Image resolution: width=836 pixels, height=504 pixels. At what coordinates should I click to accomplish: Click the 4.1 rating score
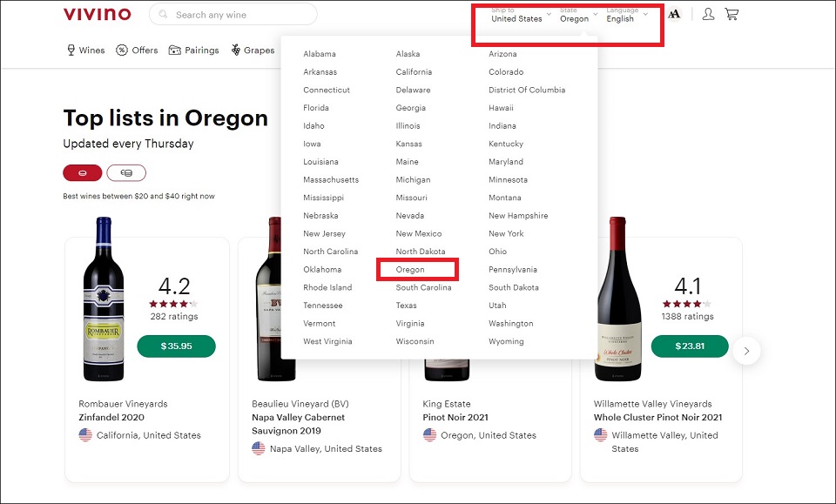(x=688, y=286)
